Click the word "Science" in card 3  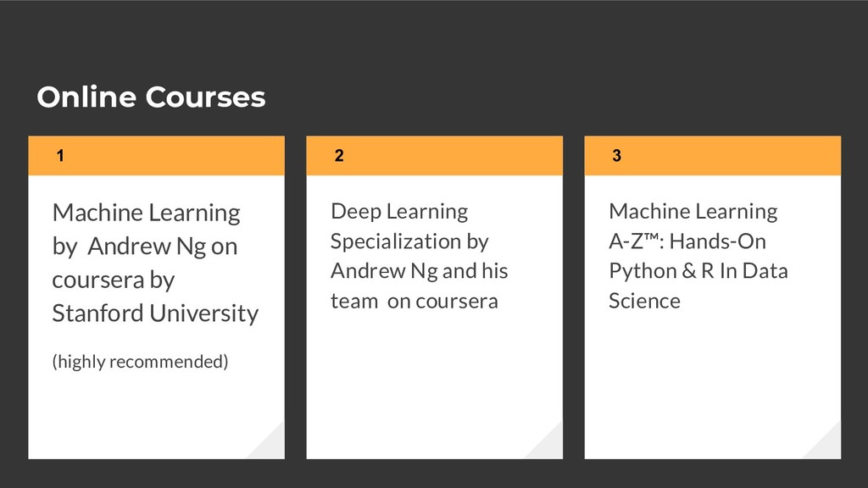[644, 302]
